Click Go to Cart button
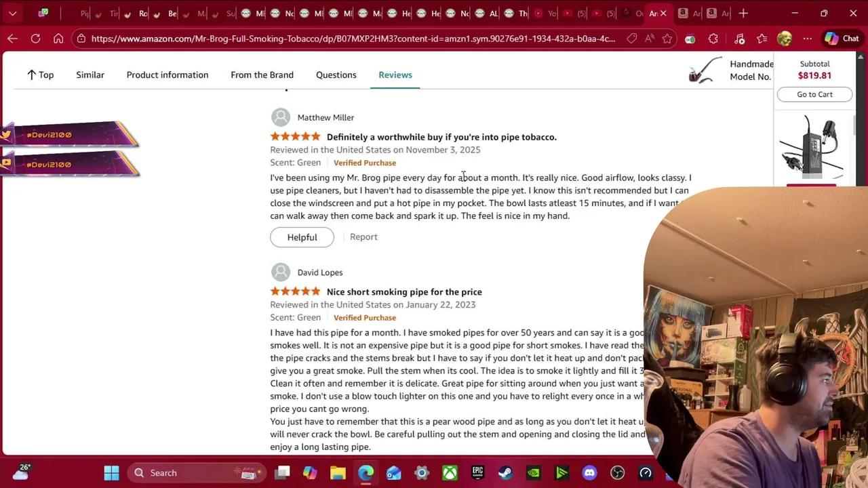This screenshot has width=868, height=488. tap(814, 94)
